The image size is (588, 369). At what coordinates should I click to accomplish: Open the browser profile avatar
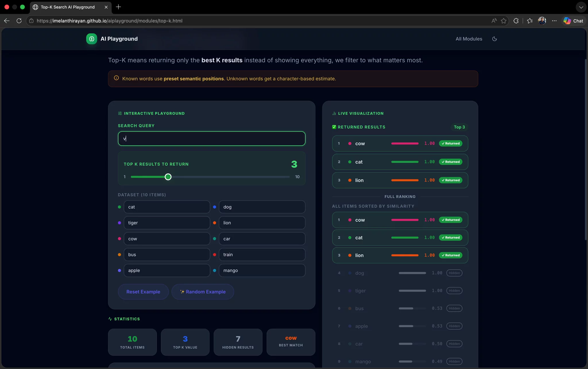tap(542, 21)
